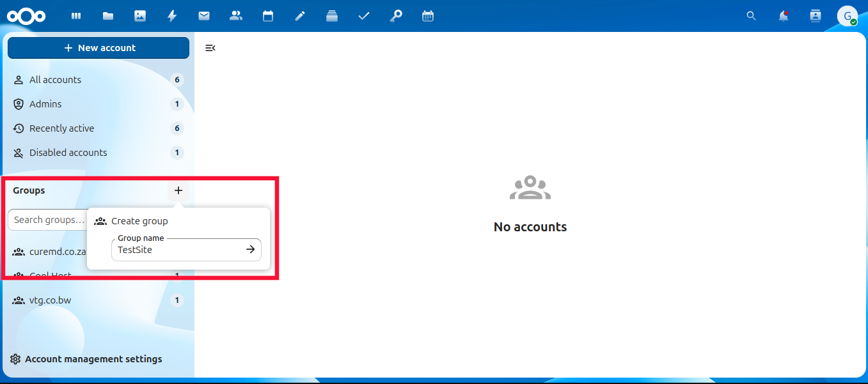Open the unified search magnifier
The height and width of the screenshot is (384, 868).
click(752, 16)
